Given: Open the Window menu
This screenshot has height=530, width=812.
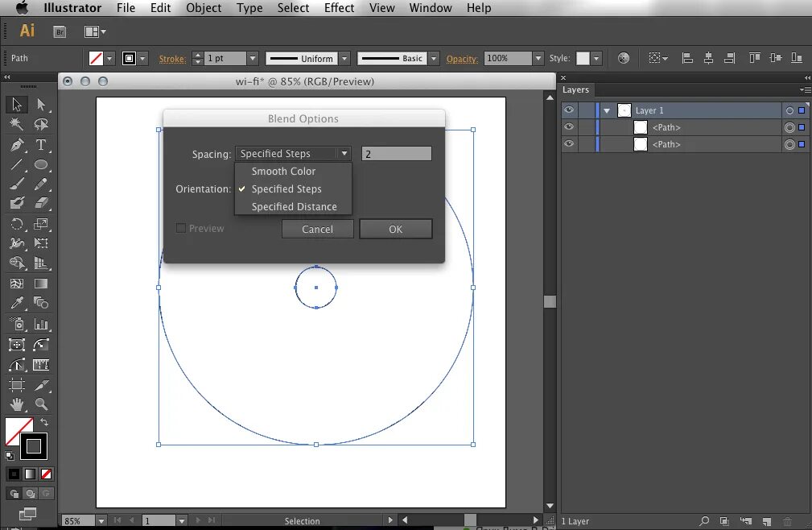Looking at the screenshot, I should [x=431, y=8].
